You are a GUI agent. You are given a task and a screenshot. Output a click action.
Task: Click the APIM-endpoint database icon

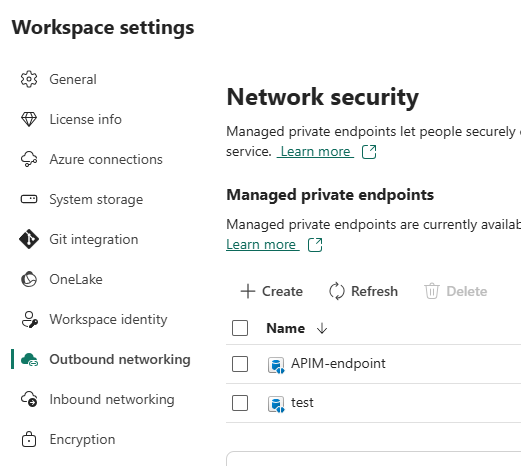tap(276, 365)
